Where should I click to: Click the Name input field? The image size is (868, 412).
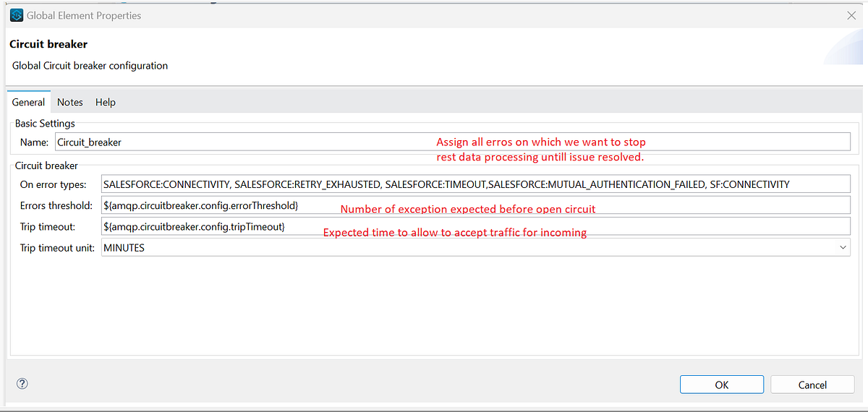(453, 142)
